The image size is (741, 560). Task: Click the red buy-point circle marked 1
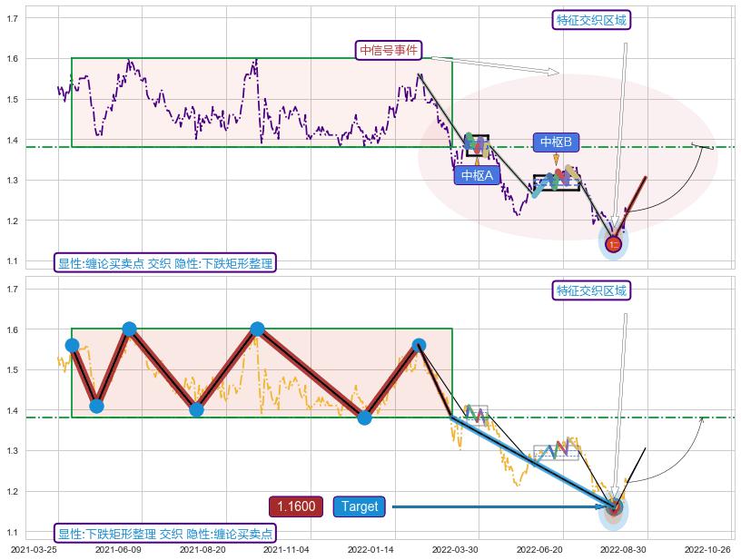(614, 243)
